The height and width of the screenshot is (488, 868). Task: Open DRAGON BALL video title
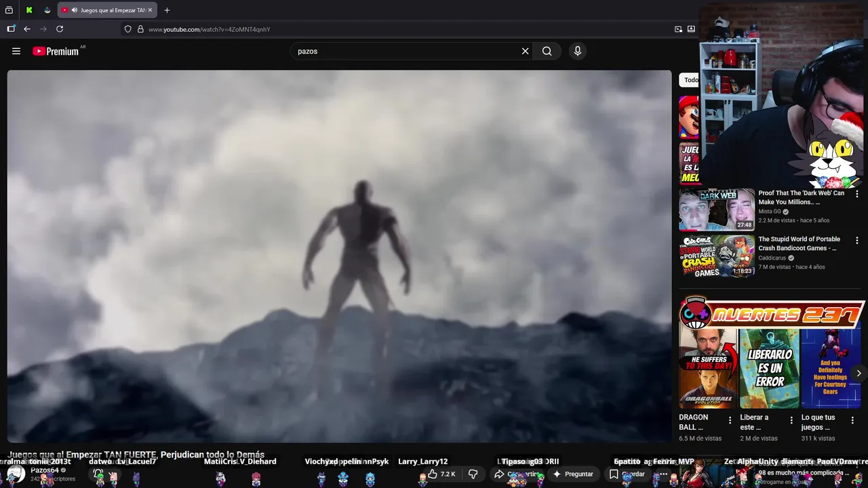point(694,422)
